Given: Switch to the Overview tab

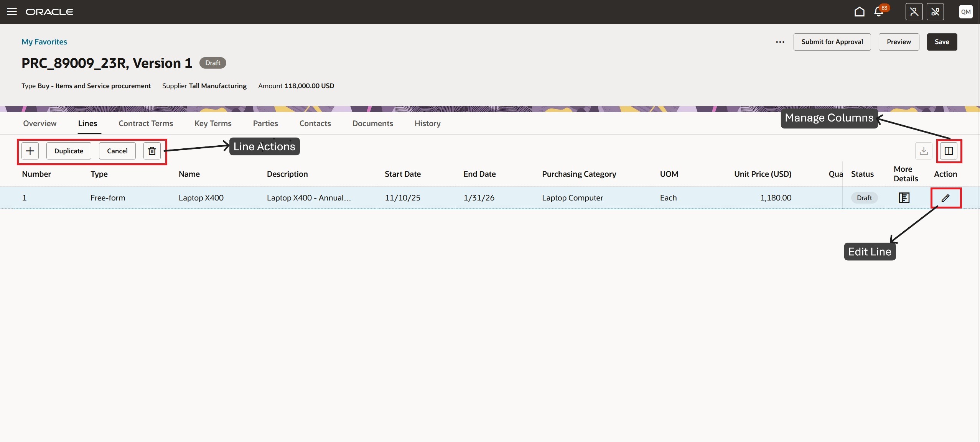Looking at the screenshot, I should click(40, 123).
